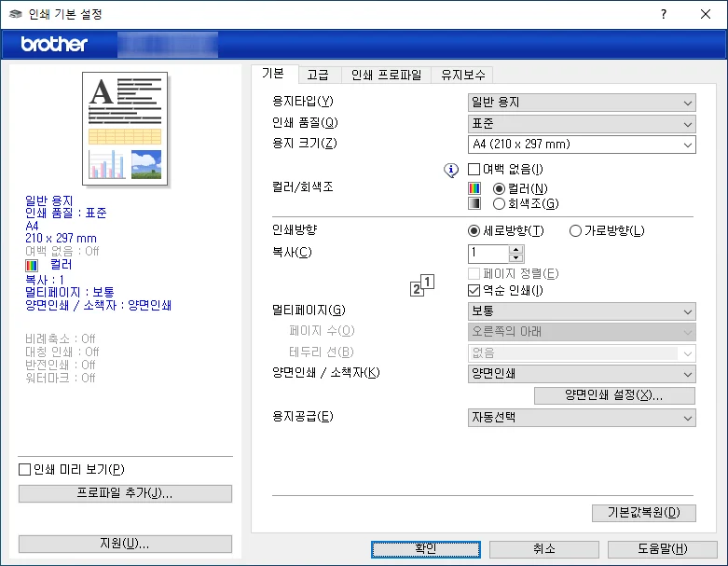Select the 회색조(G) radio button
This screenshot has width=728, height=566.
(x=499, y=203)
